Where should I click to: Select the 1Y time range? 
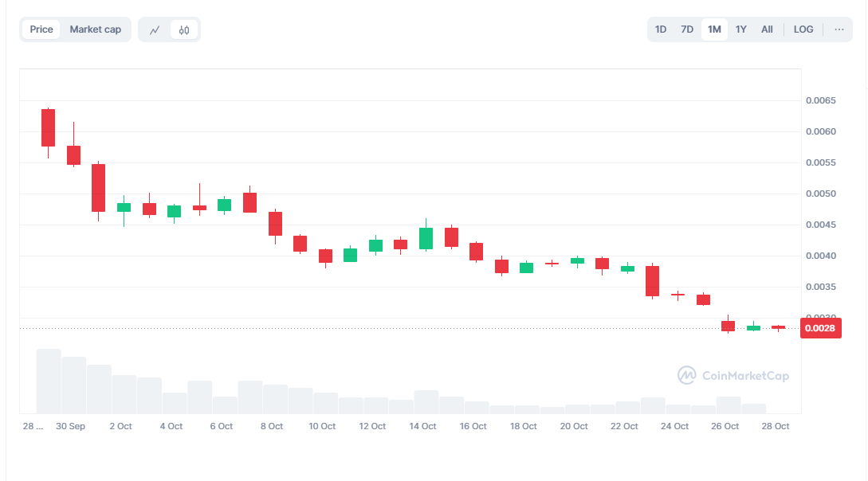pyautogui.click(x=740, y=29)
